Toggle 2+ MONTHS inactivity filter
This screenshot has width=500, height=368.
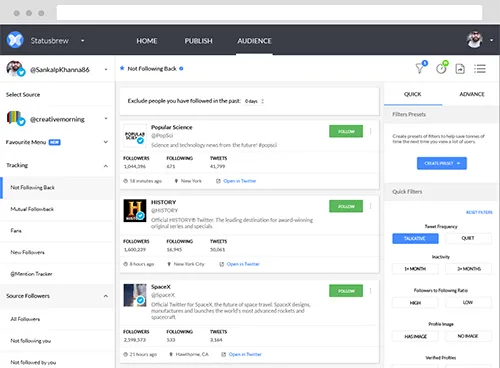(468, 269)
